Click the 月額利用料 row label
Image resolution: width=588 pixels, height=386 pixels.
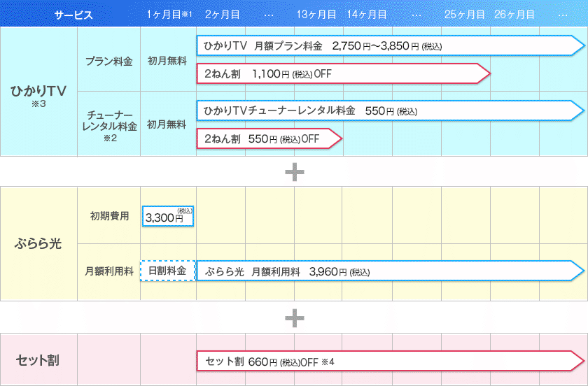[109, 271]
